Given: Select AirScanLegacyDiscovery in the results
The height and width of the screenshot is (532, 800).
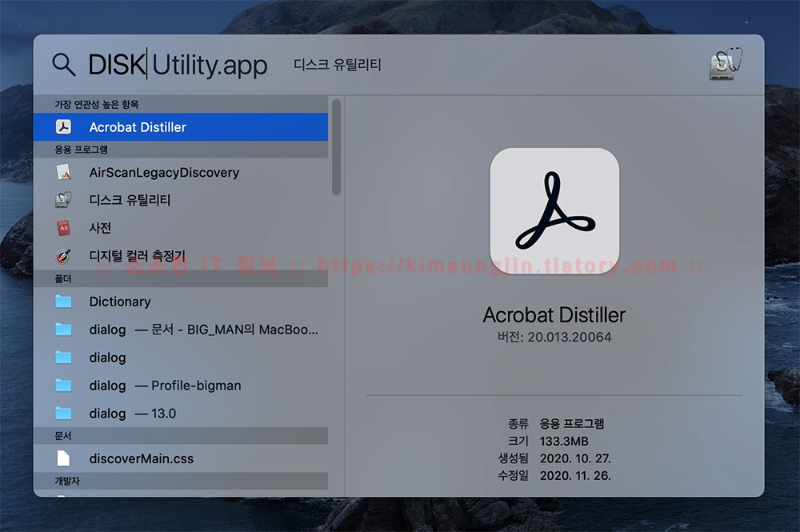Looking at the screenshot, I should coord(181,173).
